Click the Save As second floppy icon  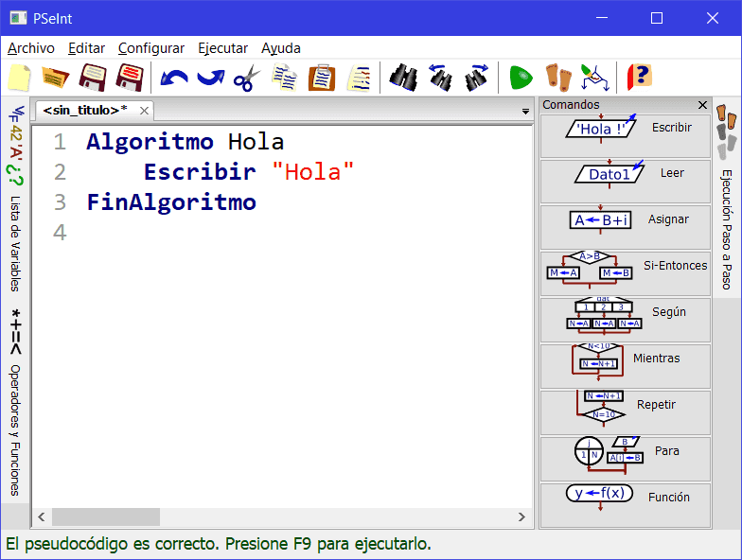(130, 78)
